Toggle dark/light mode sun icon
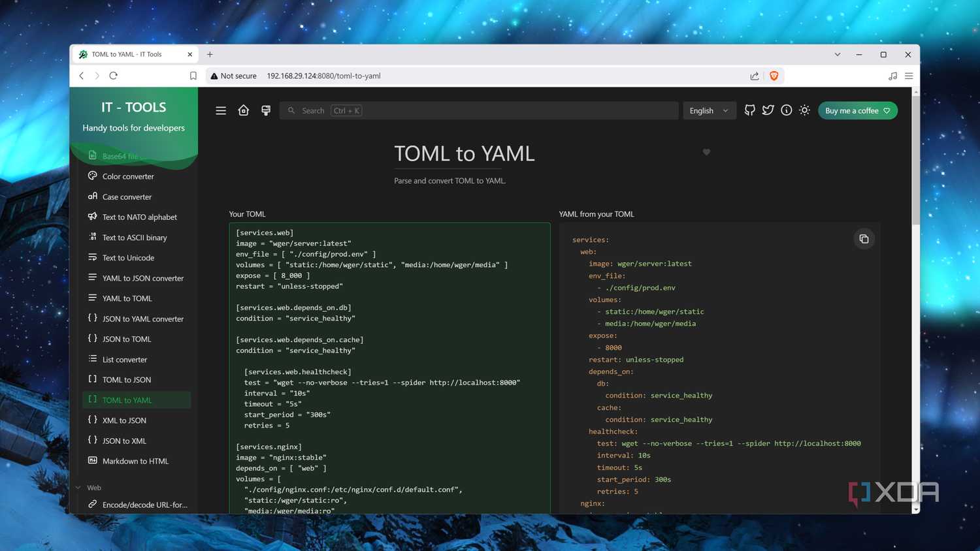 pos(805,111)
